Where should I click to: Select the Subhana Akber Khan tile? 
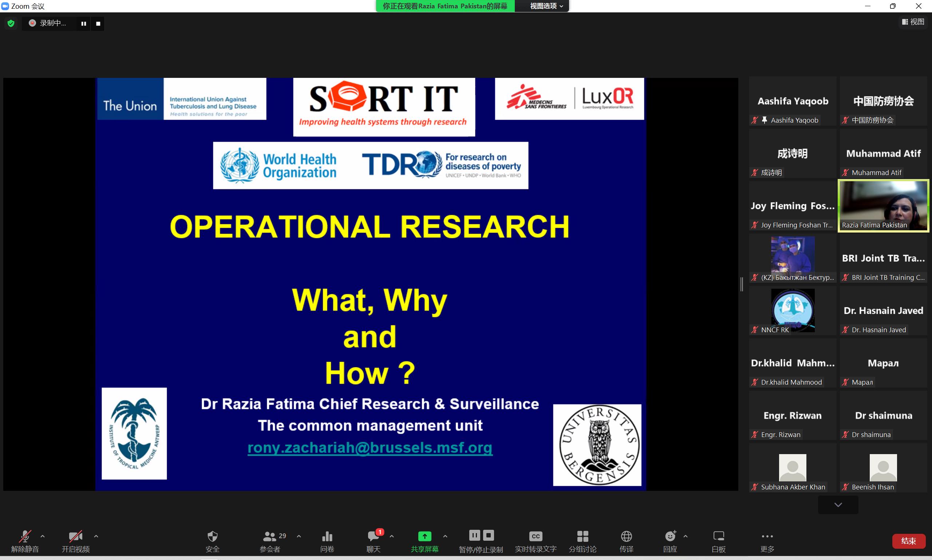(x=793, y=468)
